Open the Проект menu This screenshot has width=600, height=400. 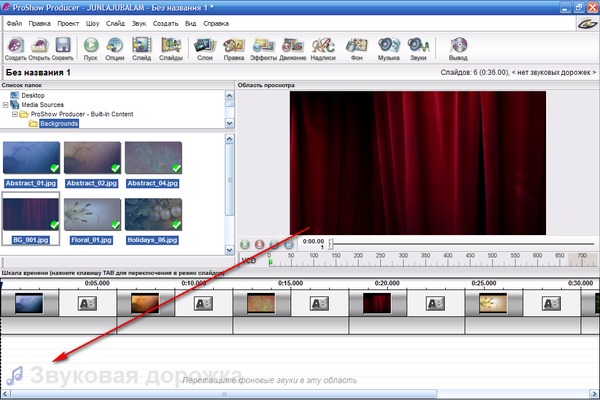point(68,23)
